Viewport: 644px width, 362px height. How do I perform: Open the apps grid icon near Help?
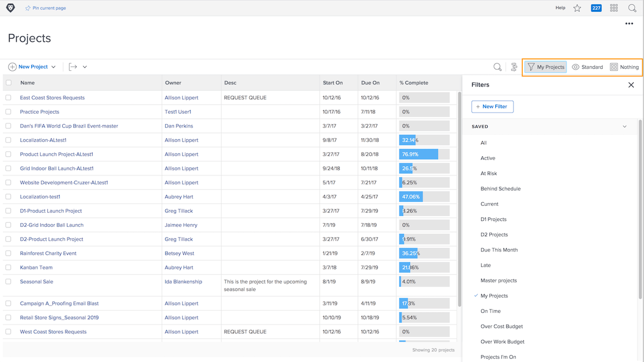pos(613,8)
